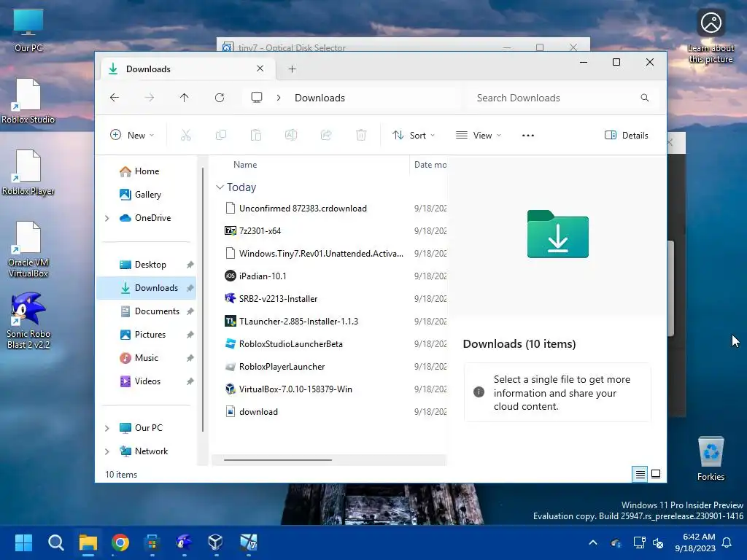Open Oracle VM VirtualBox desktop shortcut
This screenshot has width=747, height=560.
point(28,249)
